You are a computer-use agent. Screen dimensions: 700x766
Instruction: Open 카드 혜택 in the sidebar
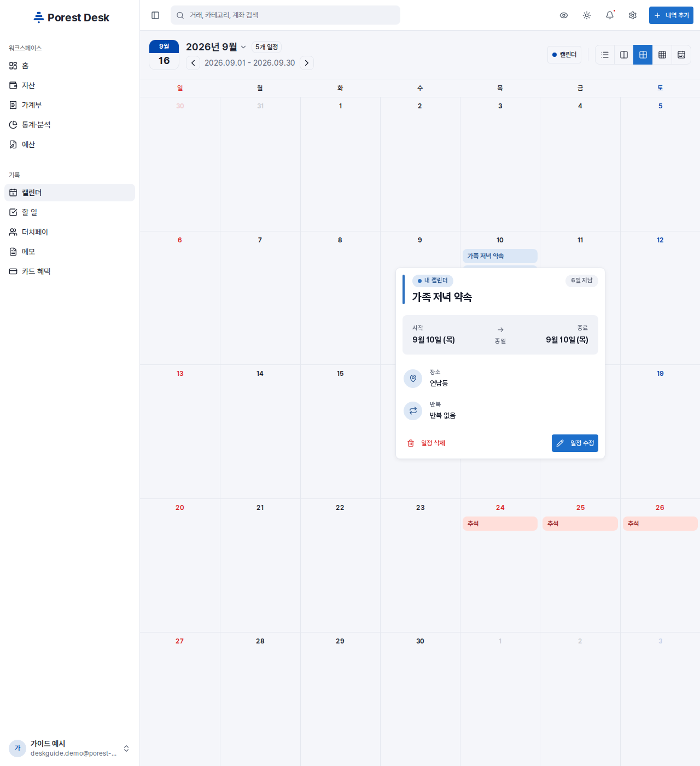coord(69,271)
